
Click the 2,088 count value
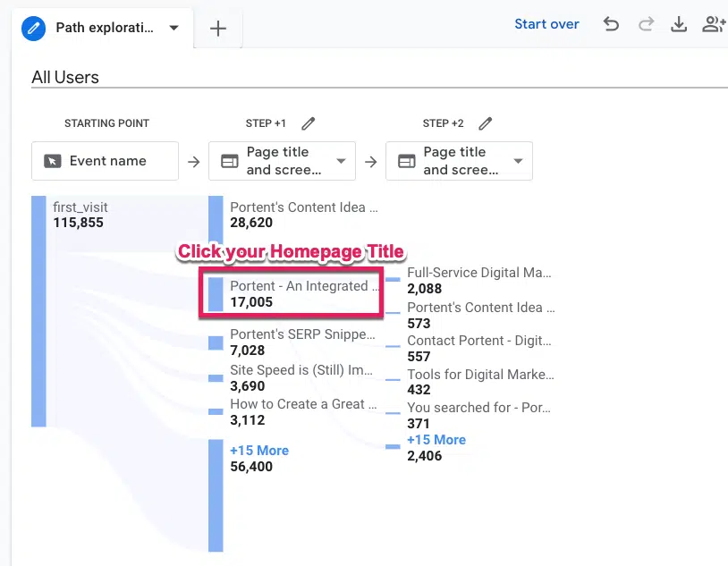point(424,289)
